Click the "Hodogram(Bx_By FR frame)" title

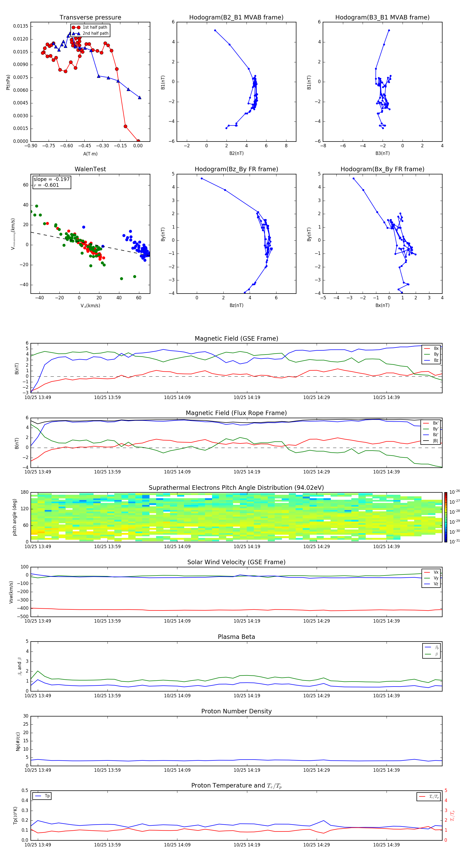382,169
